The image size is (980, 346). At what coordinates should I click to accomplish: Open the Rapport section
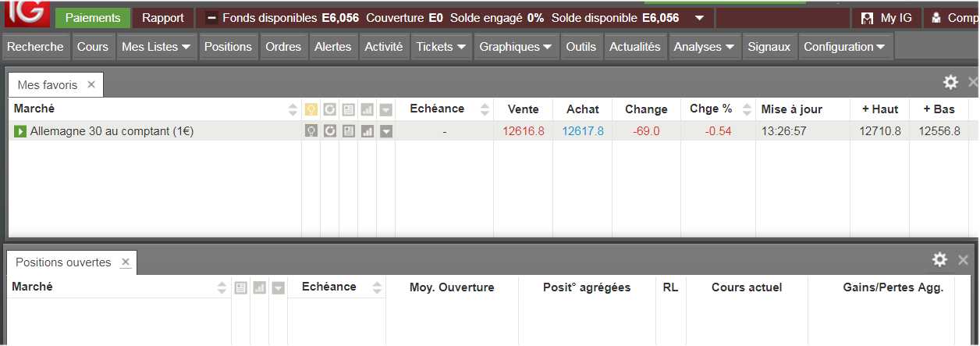163,18
